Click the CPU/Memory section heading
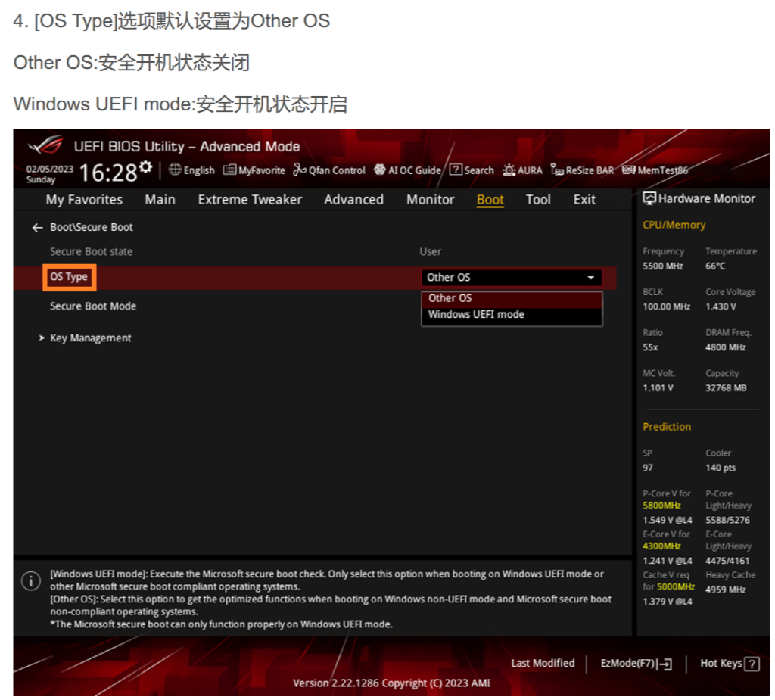The image size is (775, 700). [674, 225]
